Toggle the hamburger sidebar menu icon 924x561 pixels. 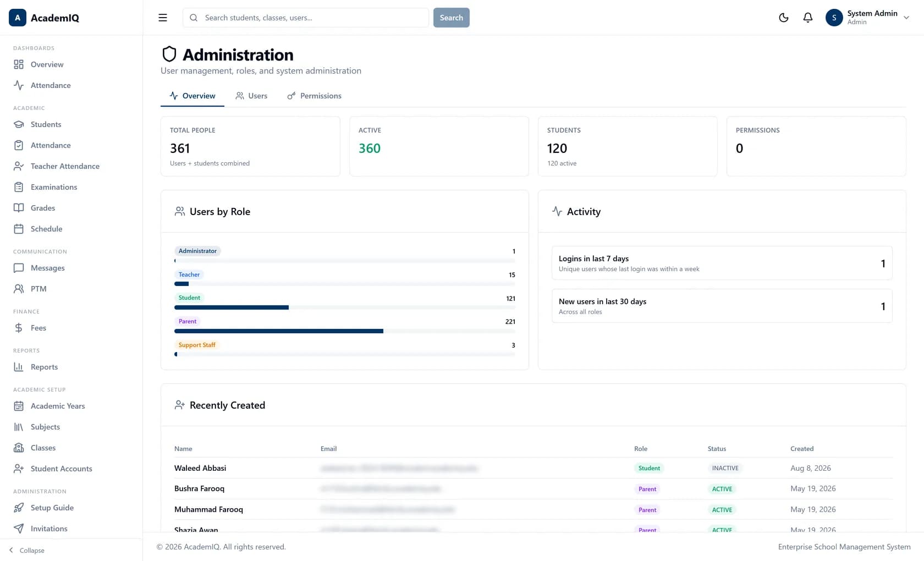tap(163, 18)
